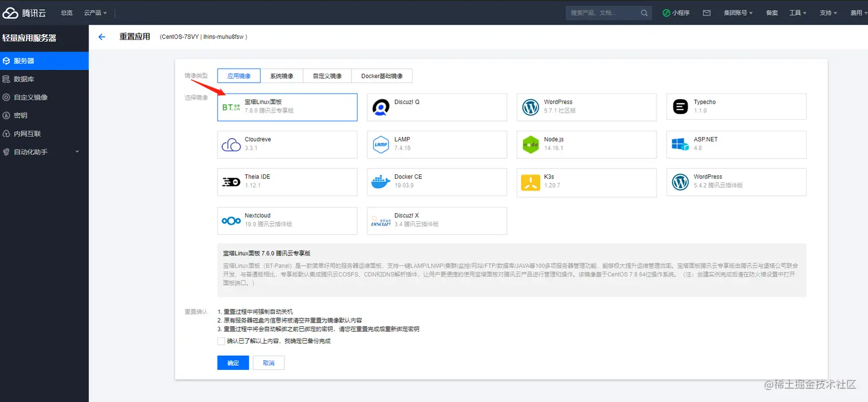Click the Discuz! Q logo icon
868x402 pixels.
381,107
